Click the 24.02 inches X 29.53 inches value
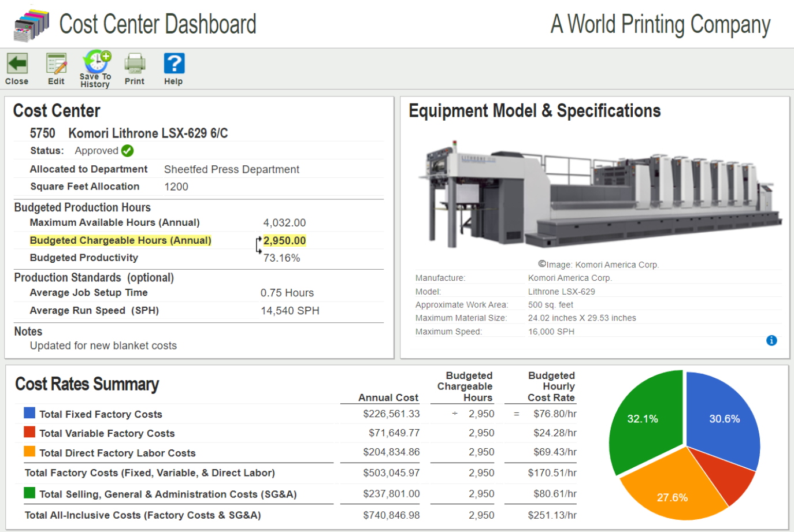 pyautogui.click(x=582, y=318)
